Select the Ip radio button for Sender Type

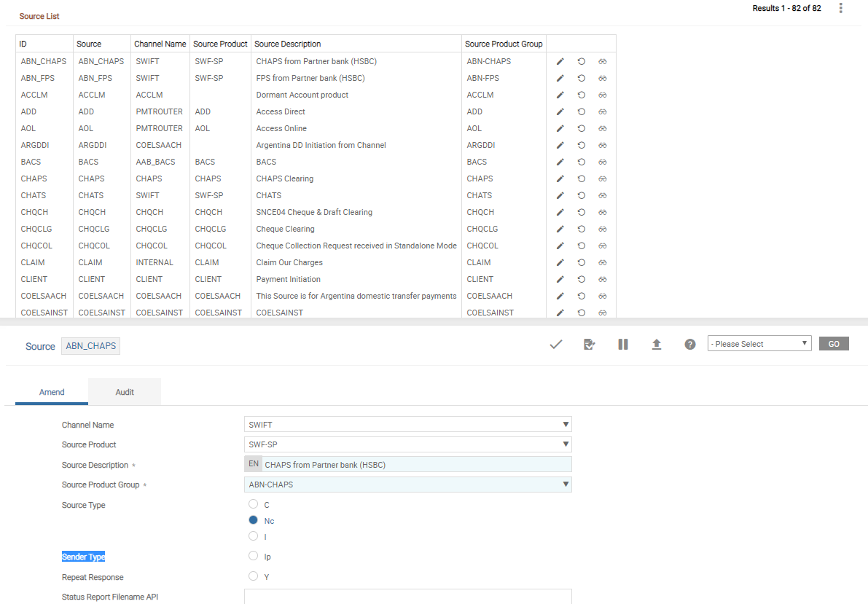[254, 556]
